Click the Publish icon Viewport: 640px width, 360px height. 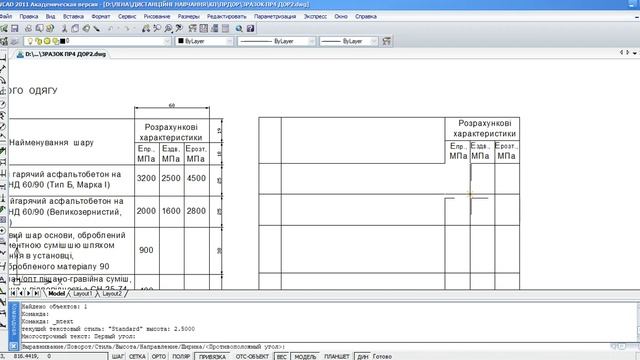click(x=50, y=29)
